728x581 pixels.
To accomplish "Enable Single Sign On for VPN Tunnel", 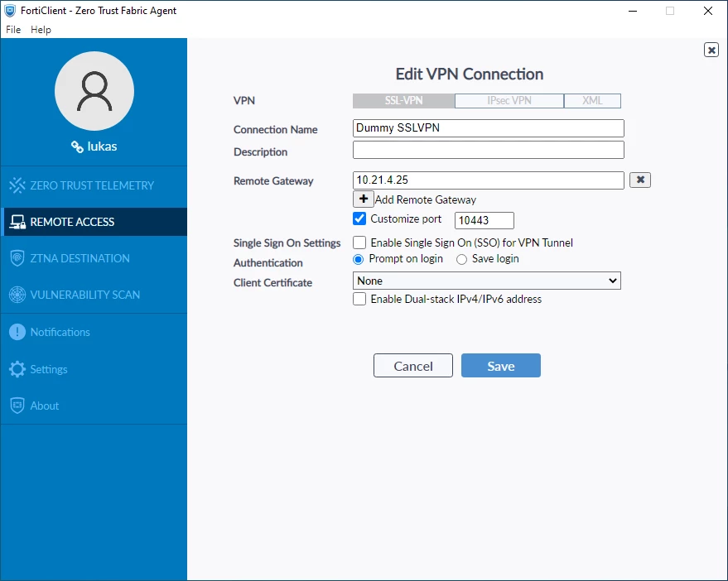I will (x=359, y=242).
